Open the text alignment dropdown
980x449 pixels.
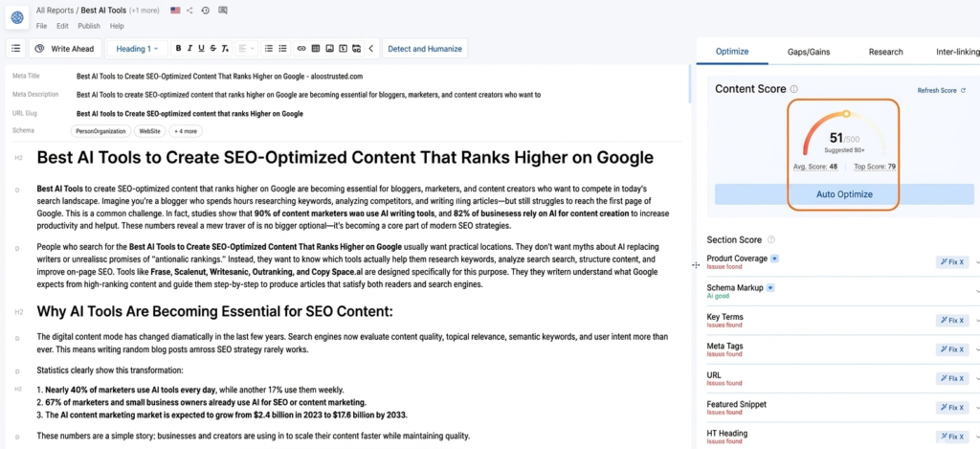click(247, 48)
